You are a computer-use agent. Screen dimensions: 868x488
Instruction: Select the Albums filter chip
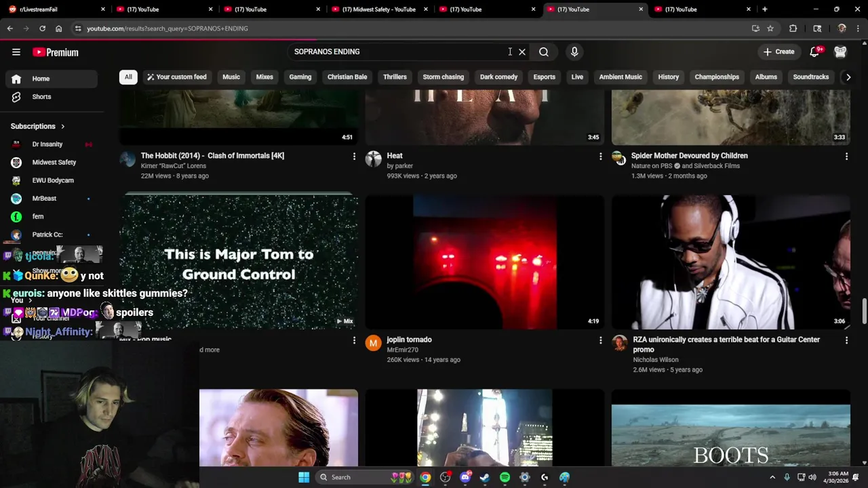click(x=766, y=77)
